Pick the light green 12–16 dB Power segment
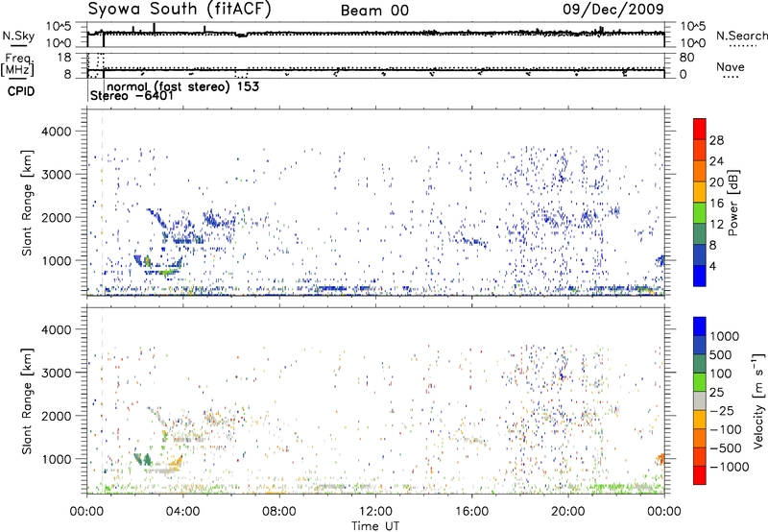 [x=700, y=213]
